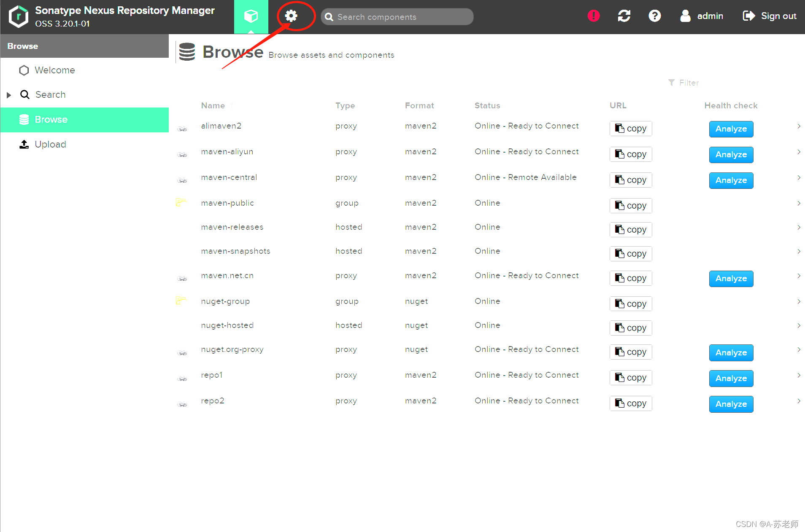Copy URL for maven-public
Screen dimensions: 805x532
[631, 206]
